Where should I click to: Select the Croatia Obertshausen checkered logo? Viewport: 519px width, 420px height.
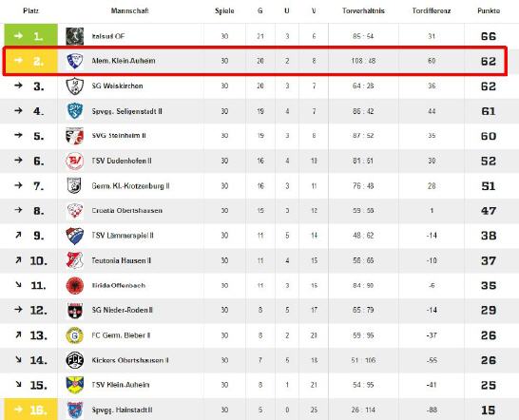click(x=74, y=211)
